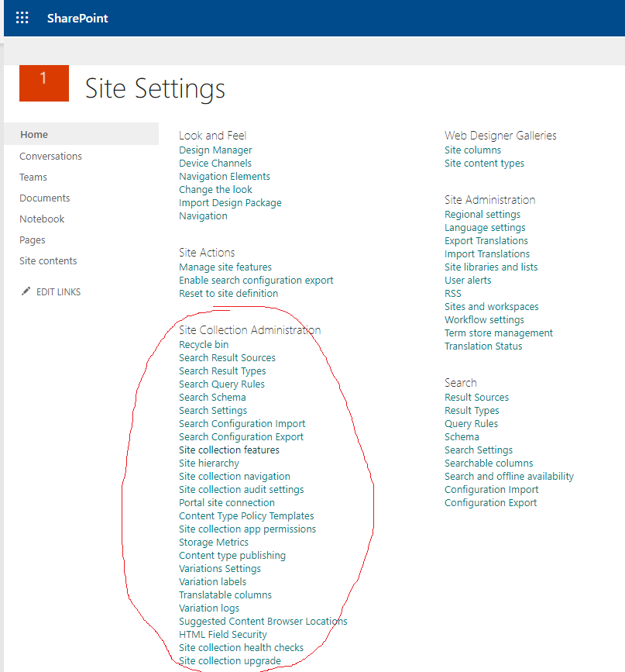This screenshot has height=672, width=625.
Task: Open Translatable columns
Action: [225, 595]
